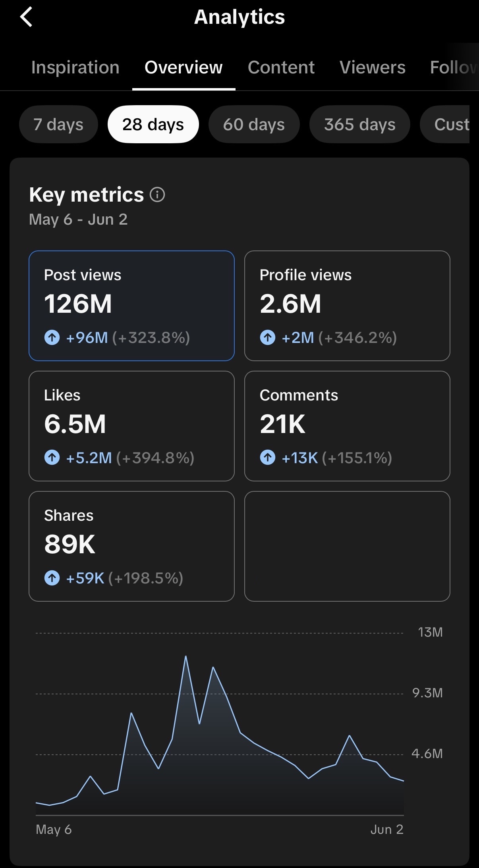The height and width of the screenshot is (868, 479).
Task: Tap the May 6 chart start label
Action: 54,830
